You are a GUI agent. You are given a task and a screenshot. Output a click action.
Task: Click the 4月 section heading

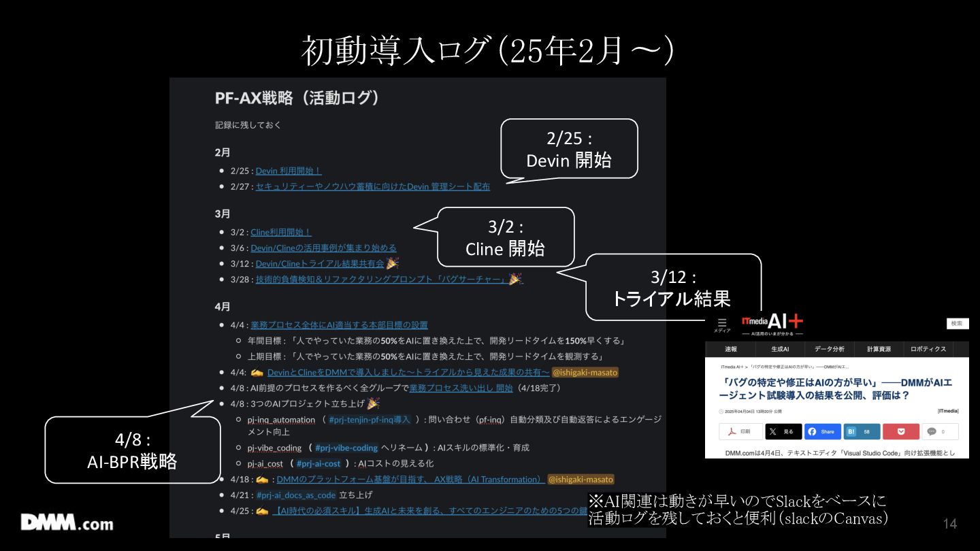[x=223, y=307]
